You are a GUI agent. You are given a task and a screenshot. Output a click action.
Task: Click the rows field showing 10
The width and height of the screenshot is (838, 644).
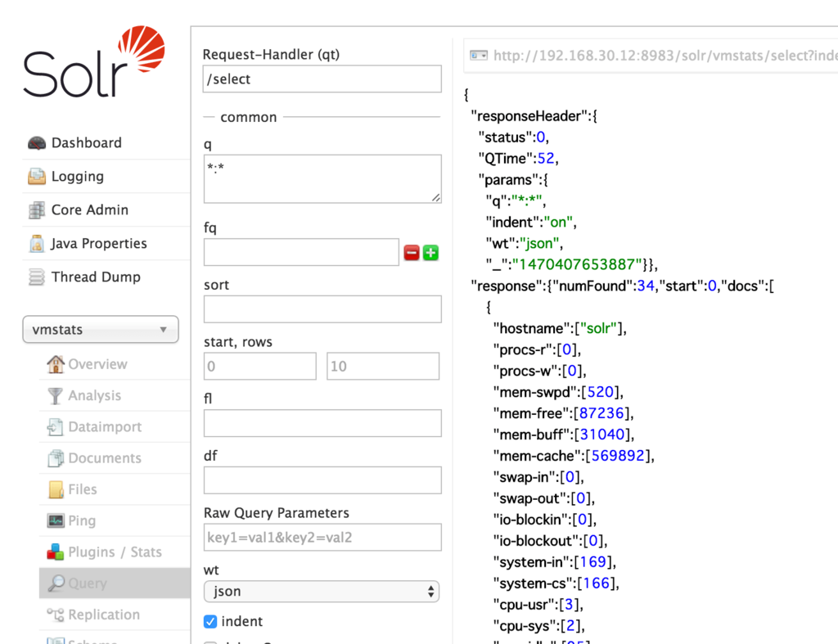[383, 366]
